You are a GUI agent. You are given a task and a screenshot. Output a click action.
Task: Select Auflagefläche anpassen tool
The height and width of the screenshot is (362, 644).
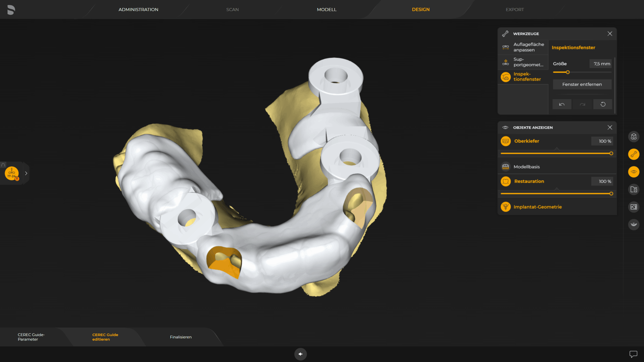click(x=523, y=47)
